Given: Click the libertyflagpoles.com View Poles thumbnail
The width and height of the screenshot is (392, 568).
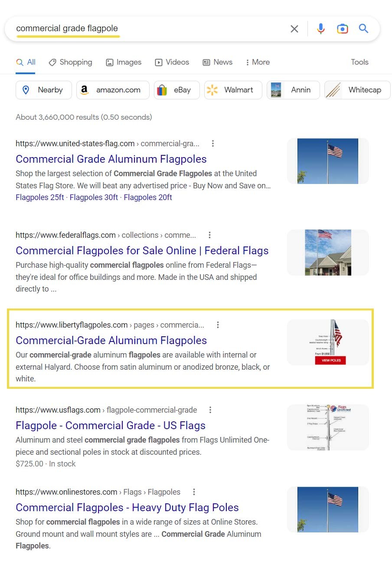Looking at the screenshot, I should pos(328,342).
